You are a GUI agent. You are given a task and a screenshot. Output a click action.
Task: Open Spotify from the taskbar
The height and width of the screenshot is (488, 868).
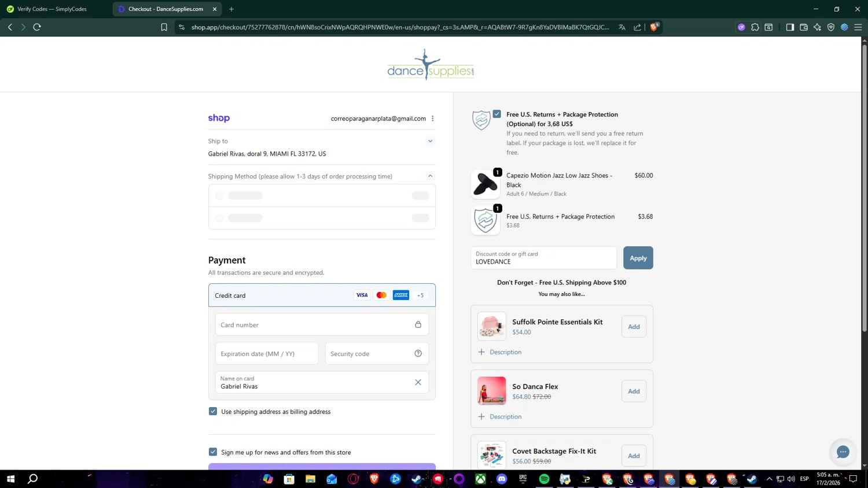point(544,479)
